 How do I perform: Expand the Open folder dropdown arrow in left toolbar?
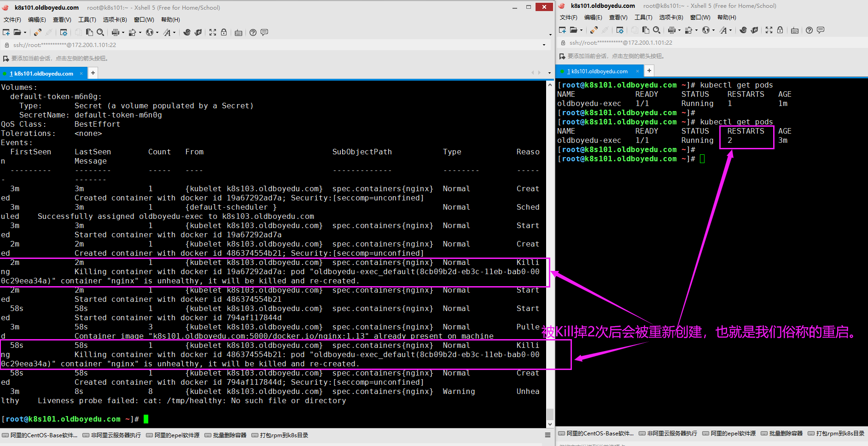[x=25, y=32]
